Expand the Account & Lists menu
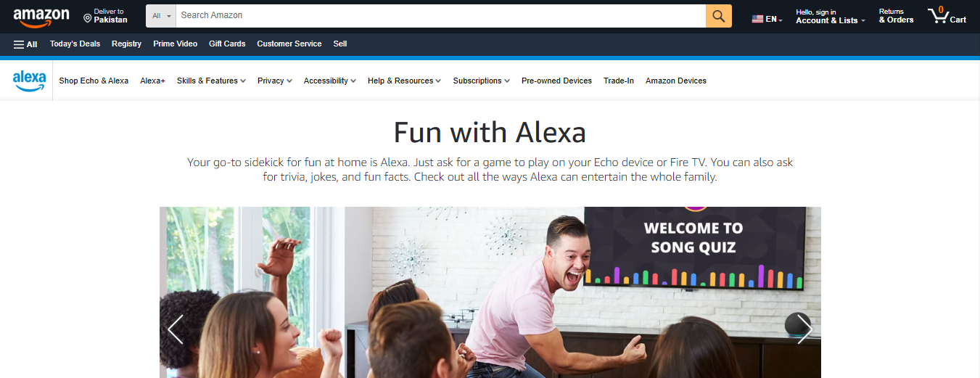The height and width of the screenshot is (378, 980). [x=831, y=16]
